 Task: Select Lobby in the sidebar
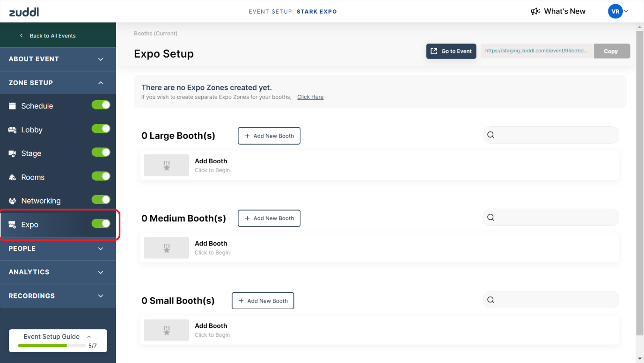[x=32, y=130]
